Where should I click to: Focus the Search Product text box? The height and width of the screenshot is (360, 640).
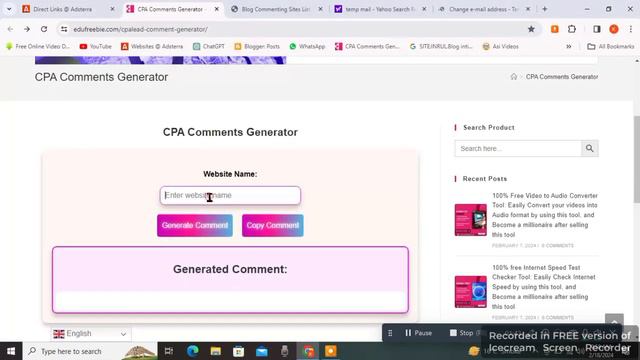(518, 149)
